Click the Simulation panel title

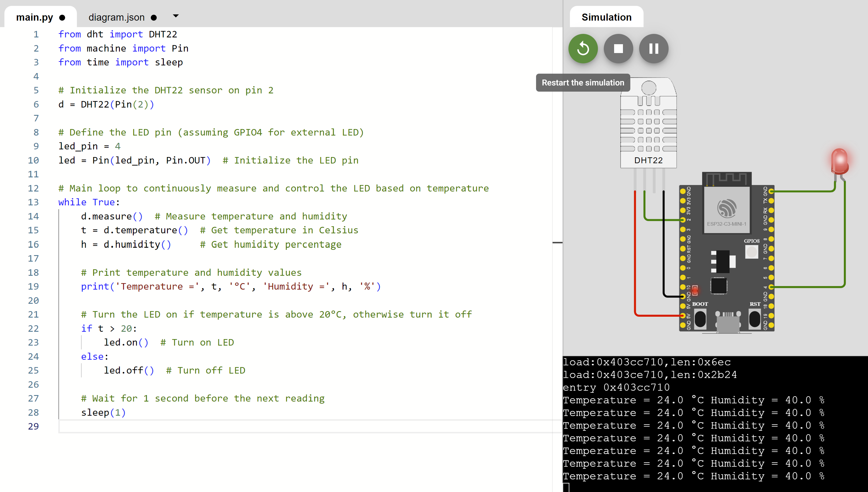(606, 17)
